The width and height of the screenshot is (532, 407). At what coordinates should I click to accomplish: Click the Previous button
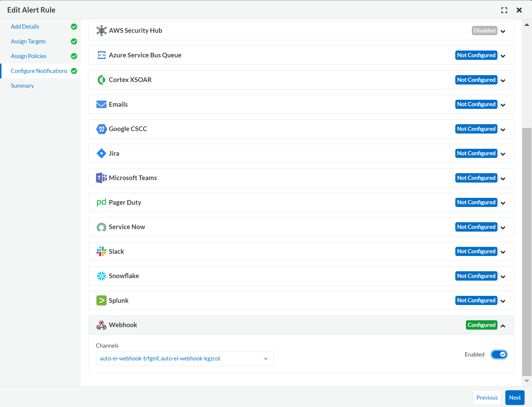[x=487, y=398]
